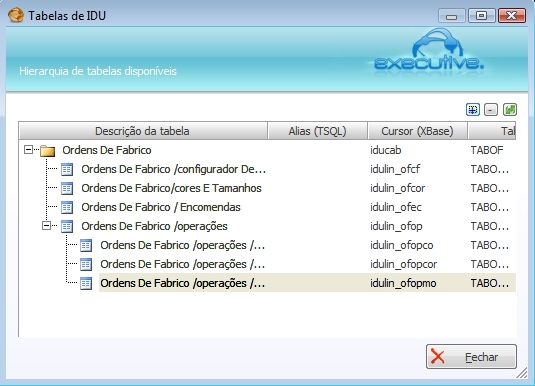Select the Ordens De Fabrico root item
Screen dimensions: 535x386
107,150
